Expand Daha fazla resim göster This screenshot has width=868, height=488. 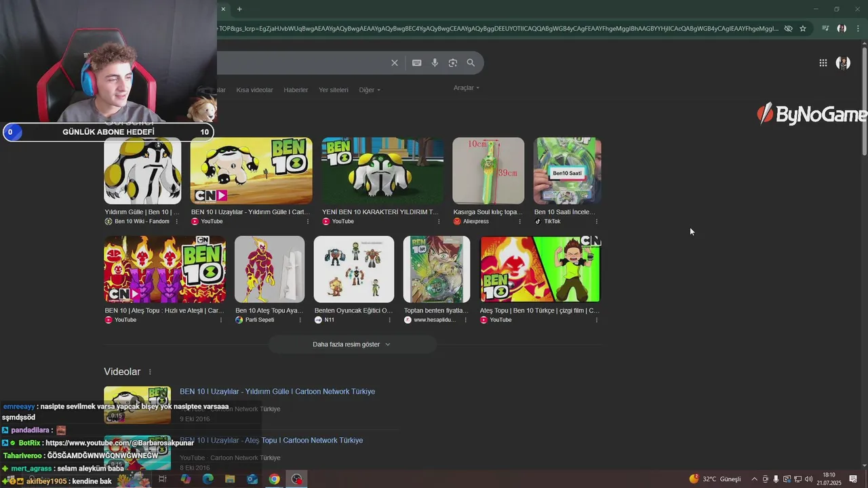(351, 344)
